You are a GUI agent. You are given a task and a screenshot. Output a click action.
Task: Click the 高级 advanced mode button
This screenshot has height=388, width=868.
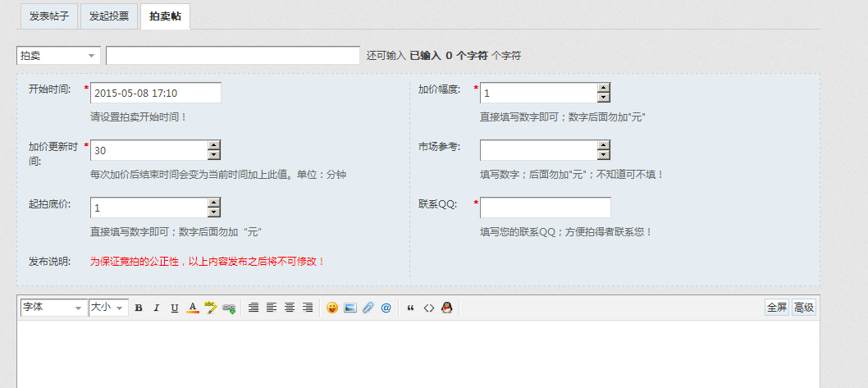pyautogui.click(x=804, y=307)
